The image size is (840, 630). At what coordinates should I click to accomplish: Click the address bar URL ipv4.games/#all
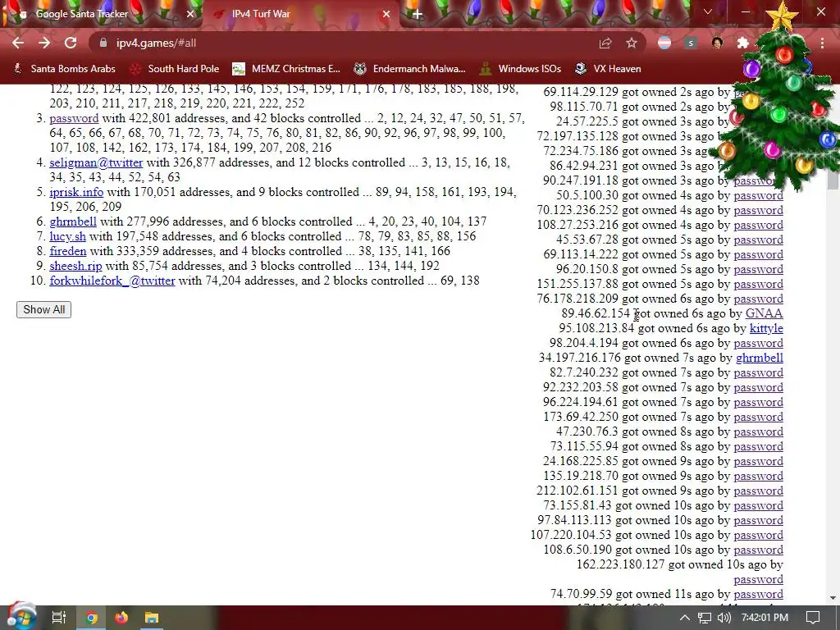click(157, 43)
